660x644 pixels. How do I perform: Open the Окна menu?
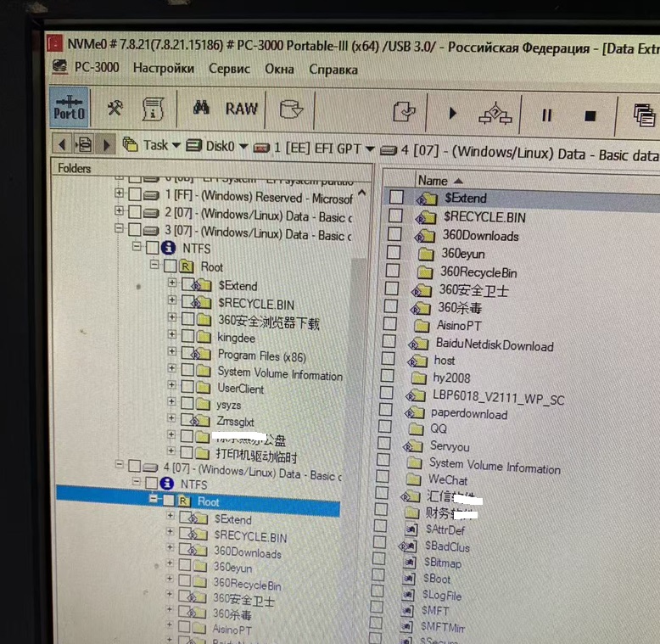(x=279, y=69)
